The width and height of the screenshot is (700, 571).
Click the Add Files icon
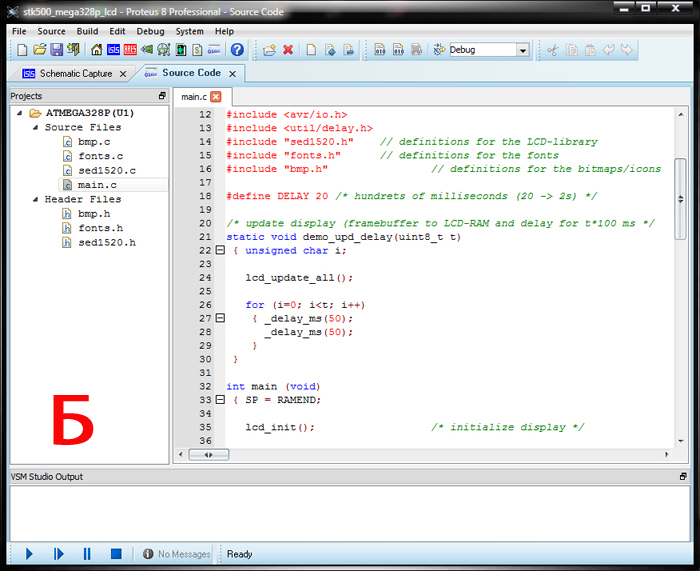point(330,50)
